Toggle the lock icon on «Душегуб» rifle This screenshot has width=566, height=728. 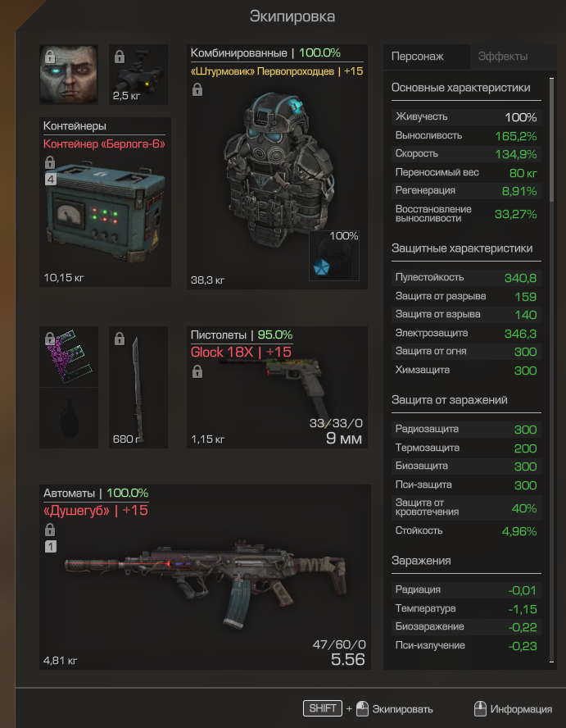(x=50, y=530)
